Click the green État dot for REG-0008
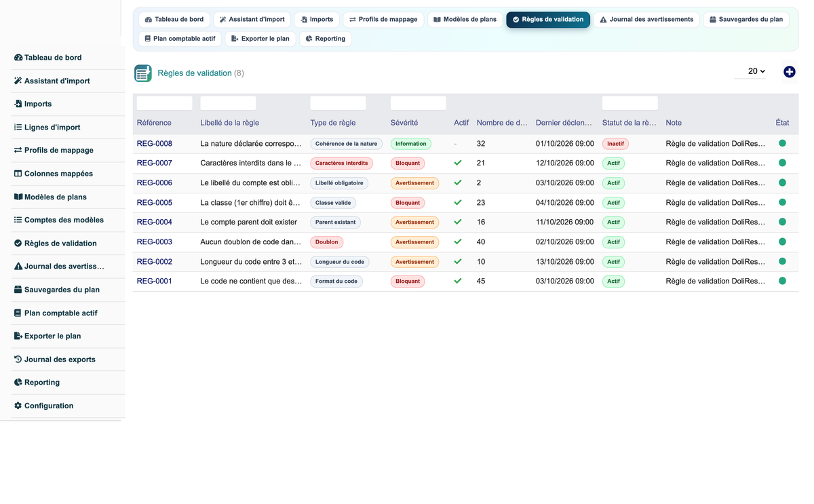The height and width of the screenshot is (504, 814). (782, 143)
